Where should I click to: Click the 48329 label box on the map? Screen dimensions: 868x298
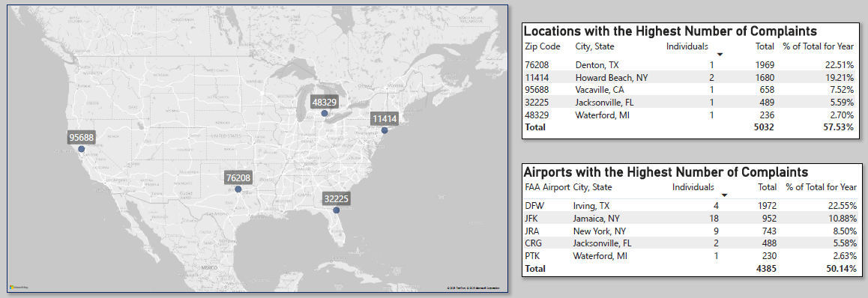[x=325, y=102]
